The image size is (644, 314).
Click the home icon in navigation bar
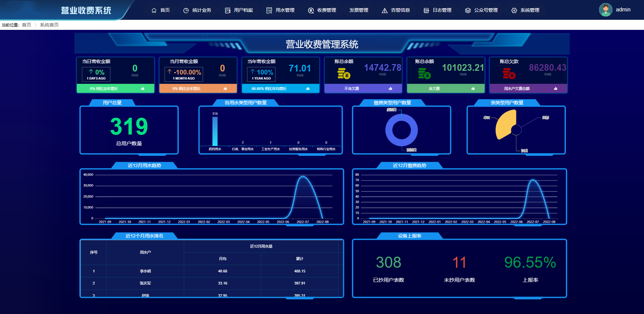pyautogui.click(x=154, y=10)
